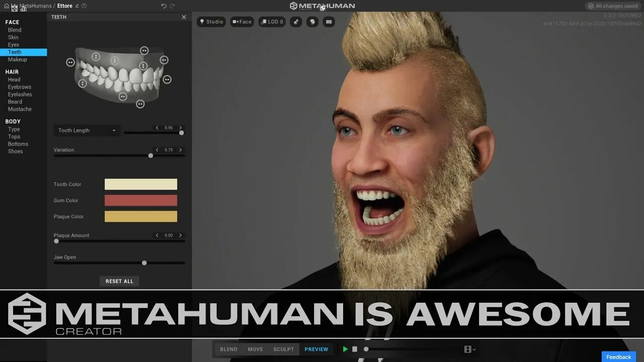Click the Tooth Length slider handle
The width and height of the screenshot is (644, 362).
click(182, 133)
